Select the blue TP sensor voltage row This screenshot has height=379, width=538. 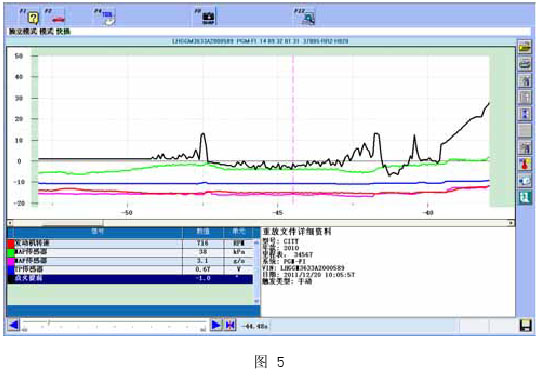tap(130, 270)
